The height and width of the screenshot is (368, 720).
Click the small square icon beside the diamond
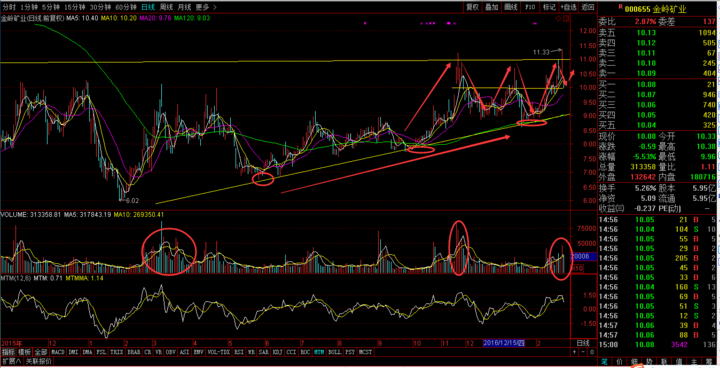(x=567, y=19)
